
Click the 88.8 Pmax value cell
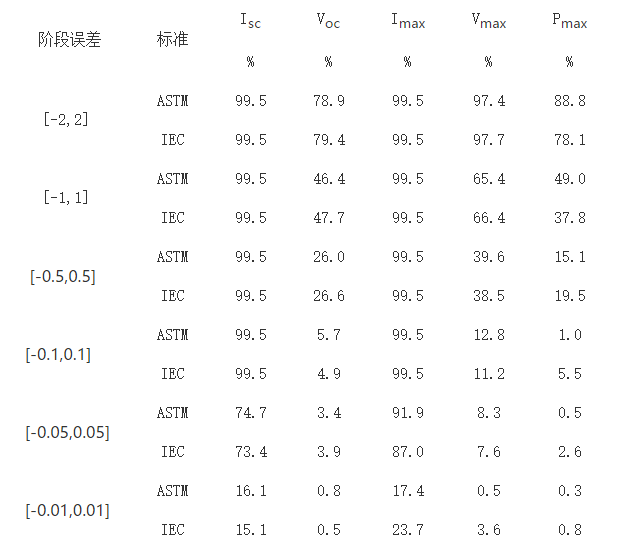click(x=569, y=101)
